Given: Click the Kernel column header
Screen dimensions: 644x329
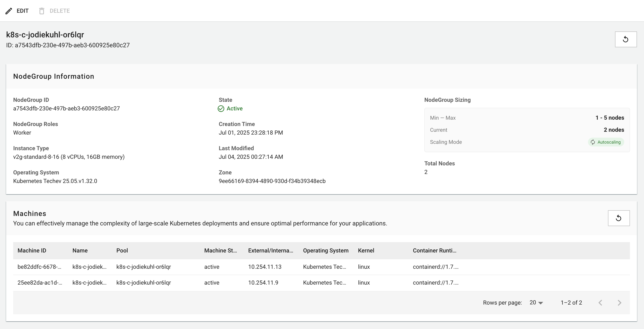Looking at the screenshot, I should (366, 251).
